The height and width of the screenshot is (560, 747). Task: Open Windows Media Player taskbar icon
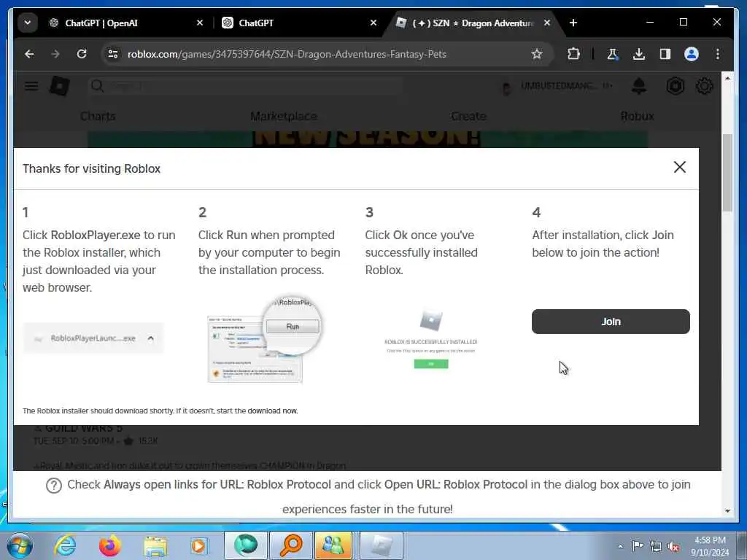click(198, 545)
